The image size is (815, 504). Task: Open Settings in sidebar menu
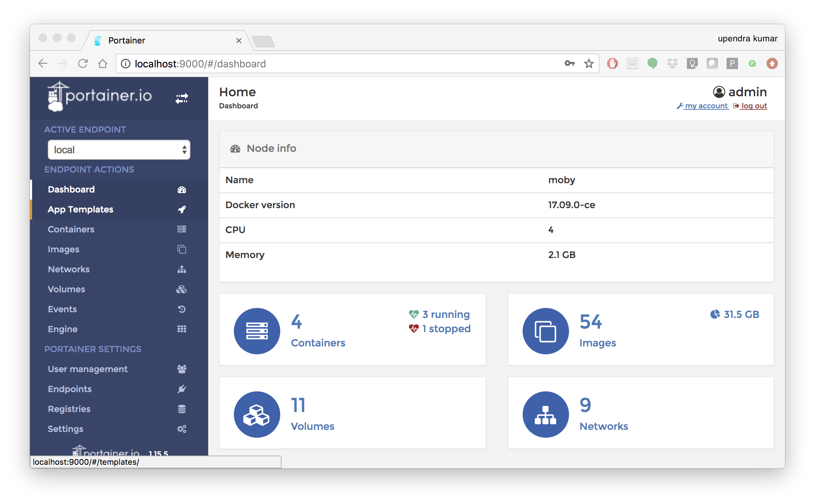point(119,429)
